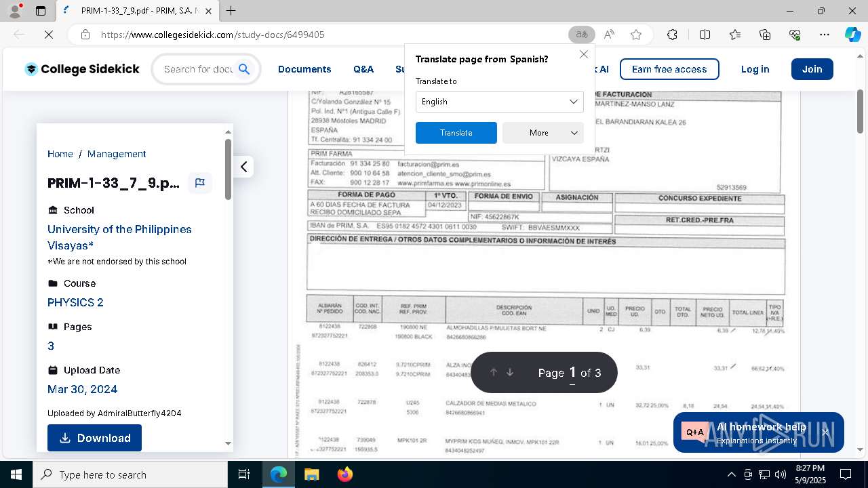Download the document

(94, 438)
